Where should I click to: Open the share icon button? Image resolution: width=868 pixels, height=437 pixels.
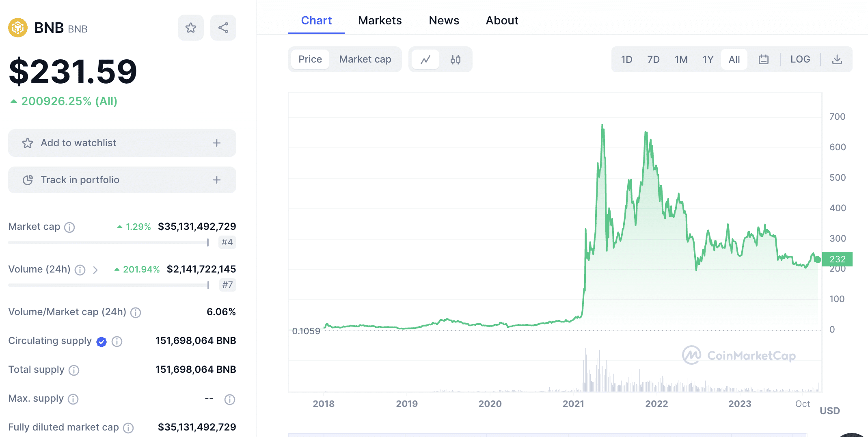pyautogui.click(x=223, y=28)
